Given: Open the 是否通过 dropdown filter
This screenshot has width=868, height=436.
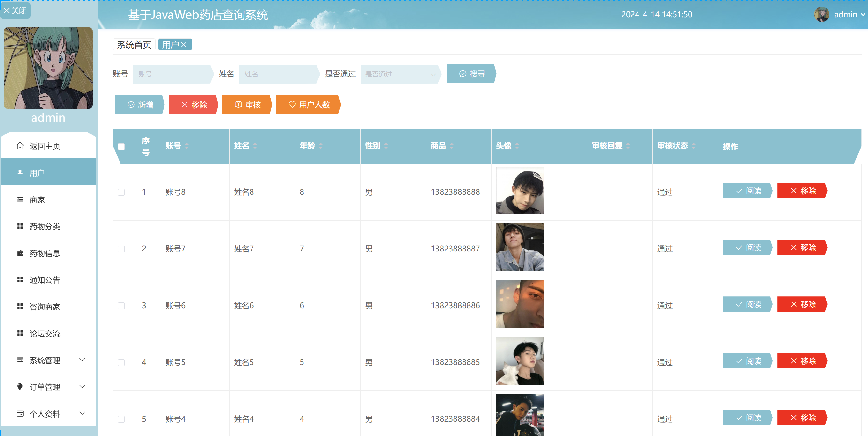Looking at the screenshot, I should (400, 74).
